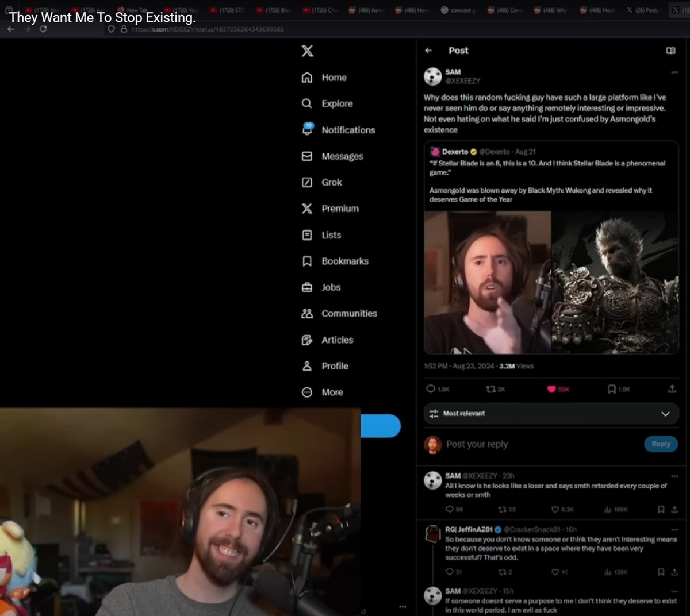Like JeffinAZ81's comment with 1K likes

click(x=555, y=572)
